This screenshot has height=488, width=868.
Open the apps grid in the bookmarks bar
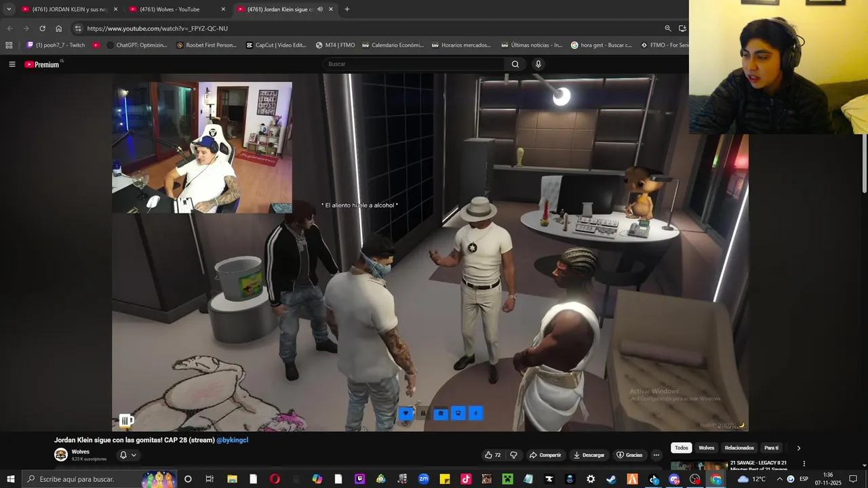click(9, 45)
